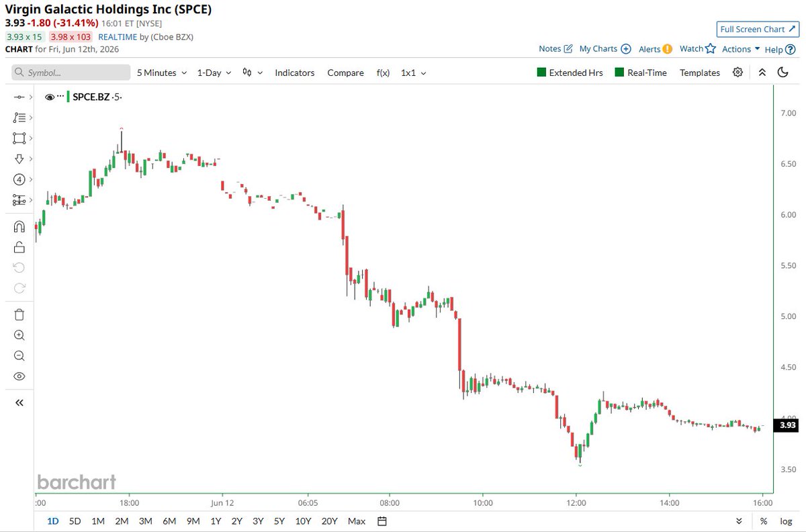Click the Watch star icon
This screenshot has height=532, width=806.
click(711, 48)
